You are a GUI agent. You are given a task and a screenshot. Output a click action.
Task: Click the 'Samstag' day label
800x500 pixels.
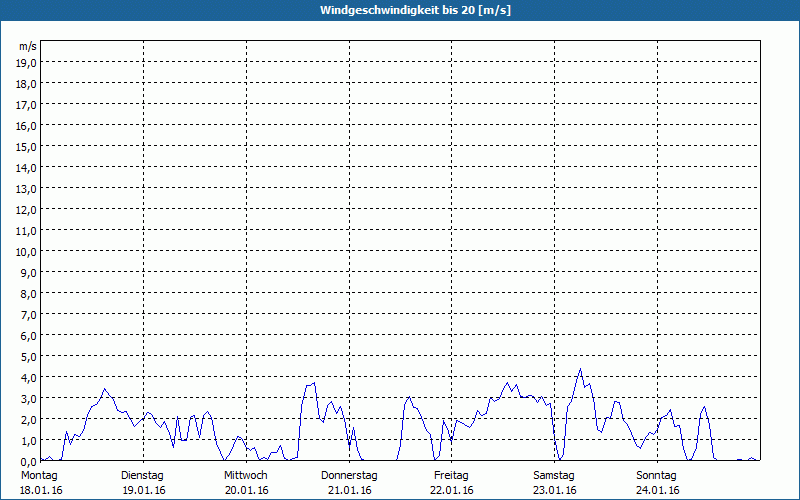click(x=554, y=476)
